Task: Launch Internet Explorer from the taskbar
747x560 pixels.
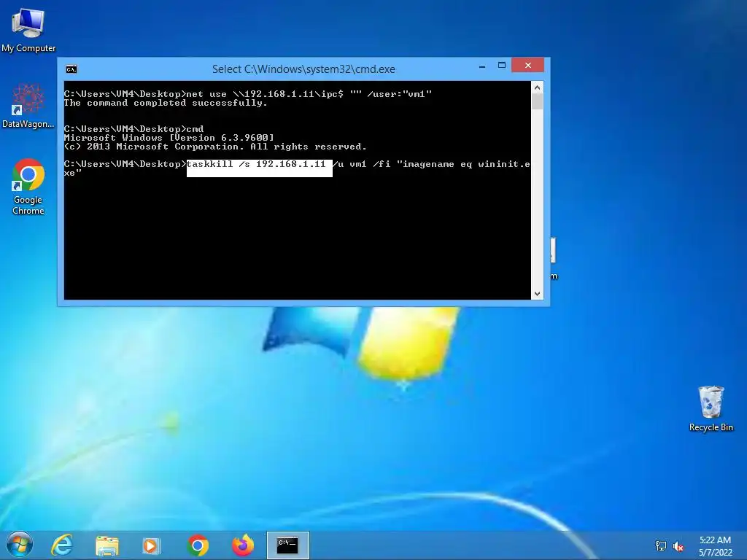Action: tap(62, 545)
